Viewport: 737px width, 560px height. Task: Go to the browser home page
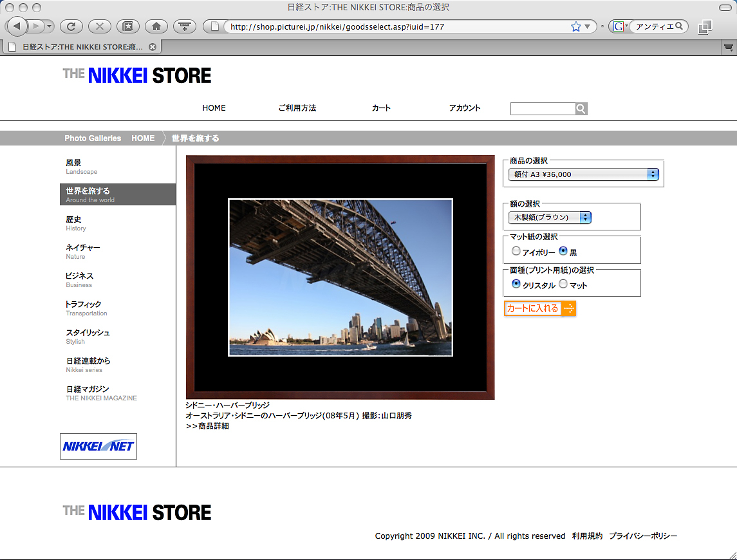coord(156,26)
